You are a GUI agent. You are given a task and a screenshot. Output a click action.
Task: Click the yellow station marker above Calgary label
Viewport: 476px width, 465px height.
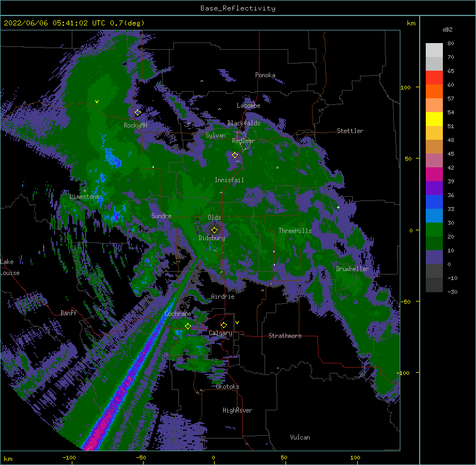224,325
